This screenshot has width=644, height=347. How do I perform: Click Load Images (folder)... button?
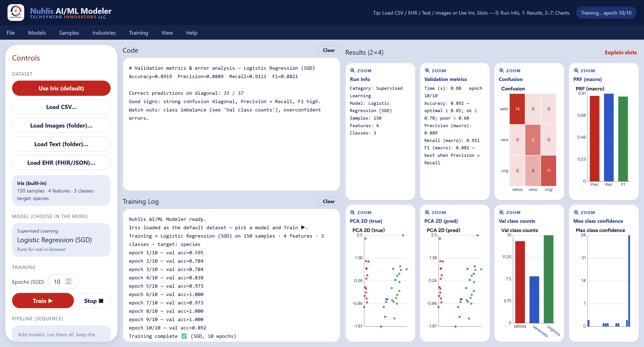pyautogui.click(x=61, y=125)
